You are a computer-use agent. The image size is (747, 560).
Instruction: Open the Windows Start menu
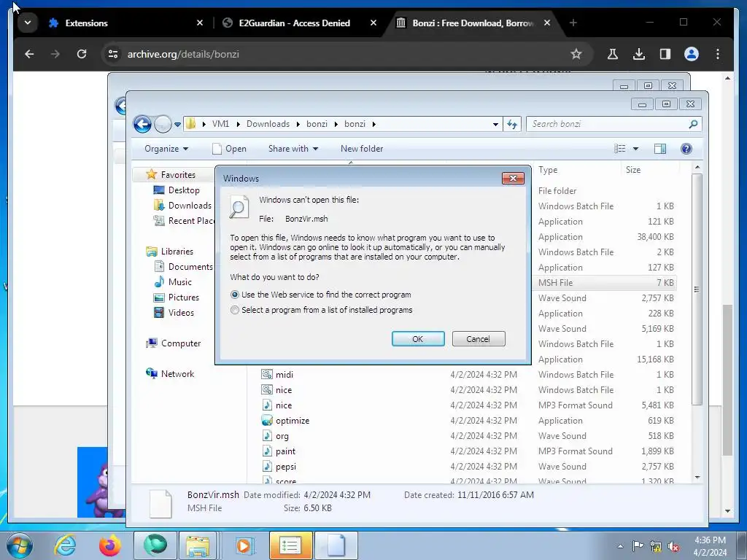(x=20, y=545)
